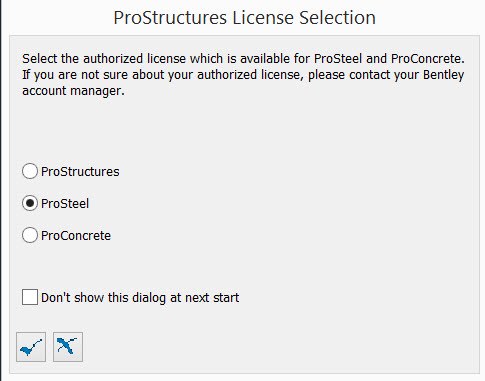Confirm selection with the blue checkmark icon
Image resolution: width=485 pixels, height=381 pixels.
(31, 347)
